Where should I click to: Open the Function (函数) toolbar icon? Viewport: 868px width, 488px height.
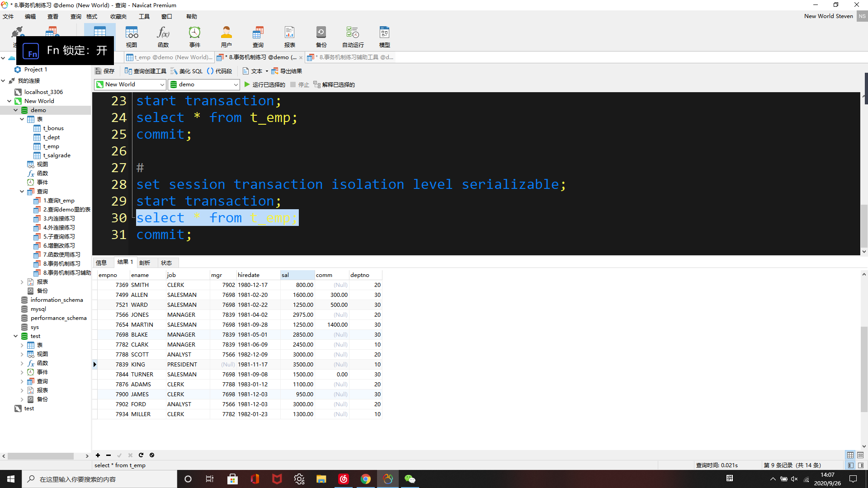coord(163,36)
